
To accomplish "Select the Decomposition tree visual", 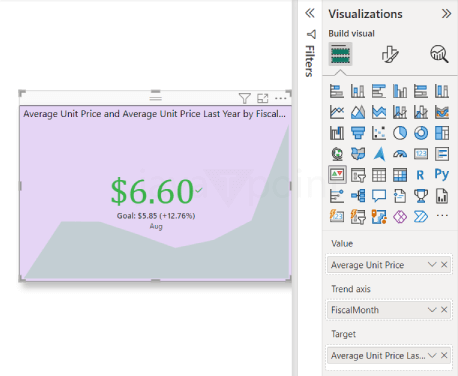I will click(x=358, y=196).
